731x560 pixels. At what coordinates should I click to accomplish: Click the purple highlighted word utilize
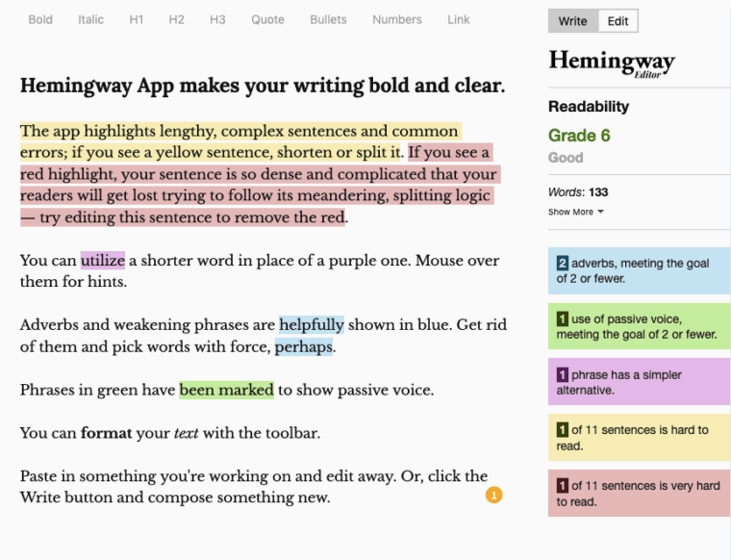tap(102, 260)
